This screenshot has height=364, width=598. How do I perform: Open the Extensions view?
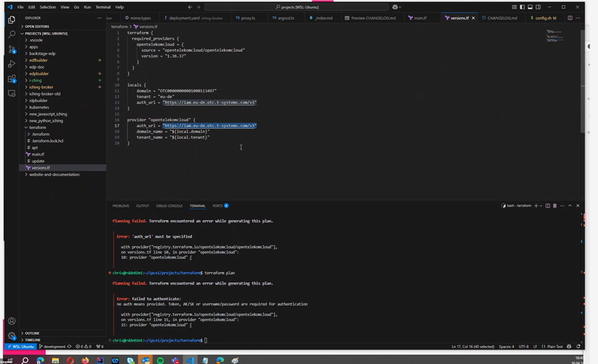(12, 79)
